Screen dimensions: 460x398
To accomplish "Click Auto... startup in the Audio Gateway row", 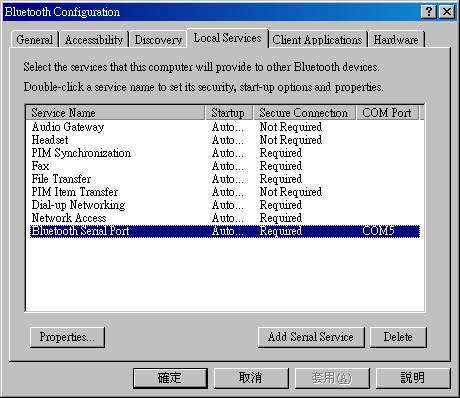I will click(228, 127).
